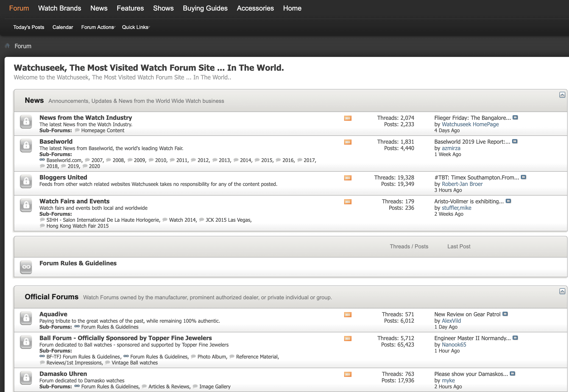Go to last post icon for Flieger Friday thread
This screenshot has height=392, width=569.
point(515,118)
